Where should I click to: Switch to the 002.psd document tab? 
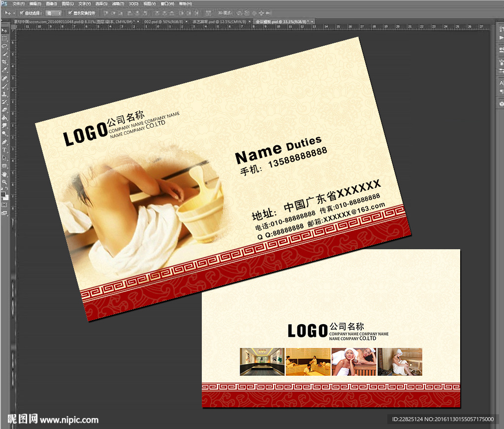(163, 22)
